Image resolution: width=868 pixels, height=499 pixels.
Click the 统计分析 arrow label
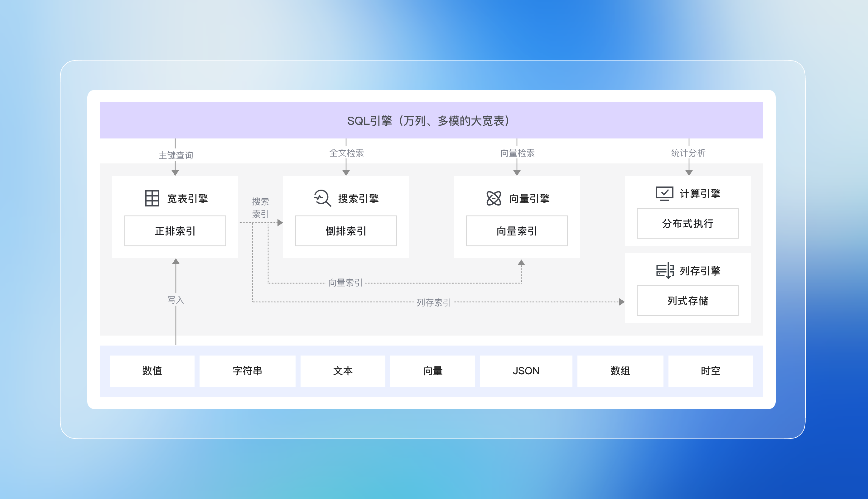[688, 153]
